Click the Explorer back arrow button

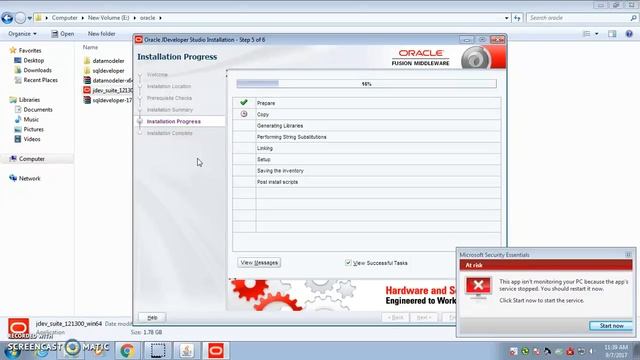click(7, 18)
